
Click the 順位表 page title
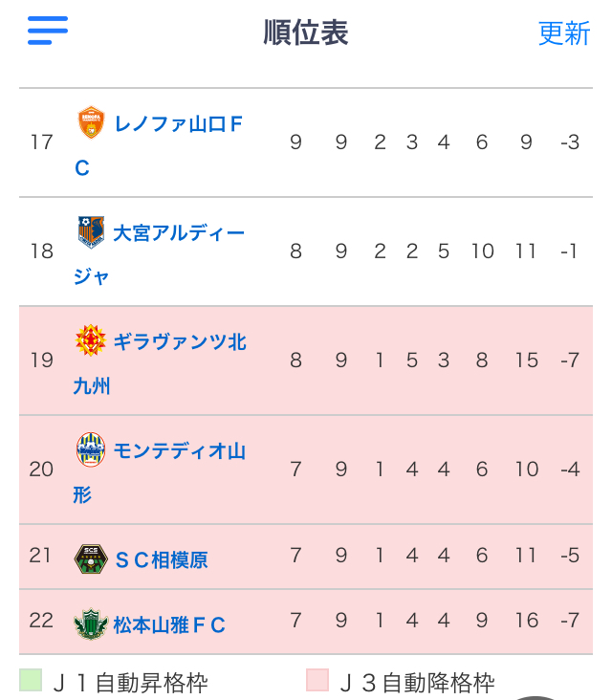[306, 33]
